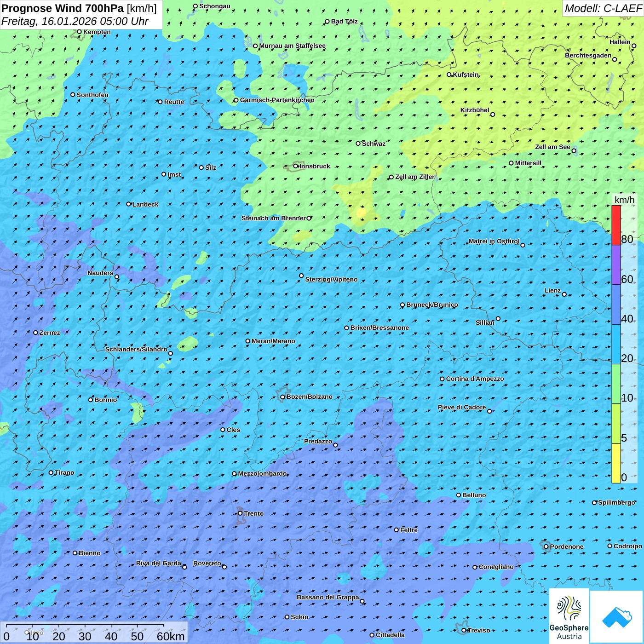This screenshot has height=644, width=644.
Task: Click the Kitzbühel city label
Action: coord(475,110)
